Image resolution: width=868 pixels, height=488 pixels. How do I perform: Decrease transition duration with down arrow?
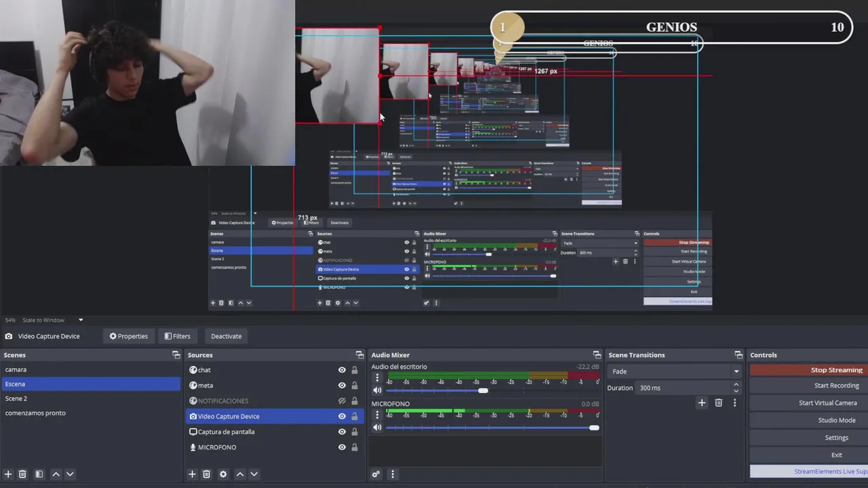point(736,391)
